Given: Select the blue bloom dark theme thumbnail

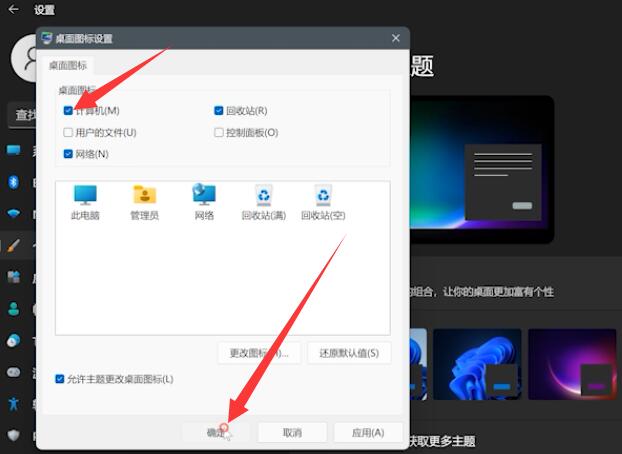Looking at the screenshot, I should (x=477, y=364).
